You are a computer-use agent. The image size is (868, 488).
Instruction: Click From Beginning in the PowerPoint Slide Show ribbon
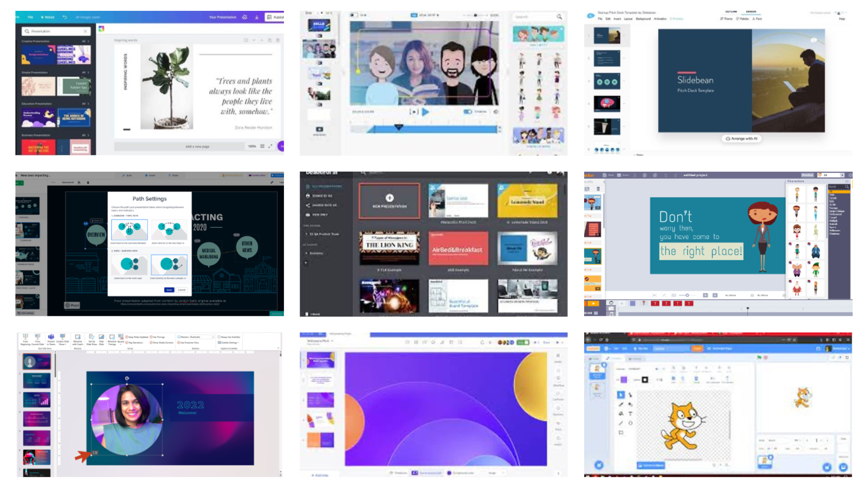(25, 339)
